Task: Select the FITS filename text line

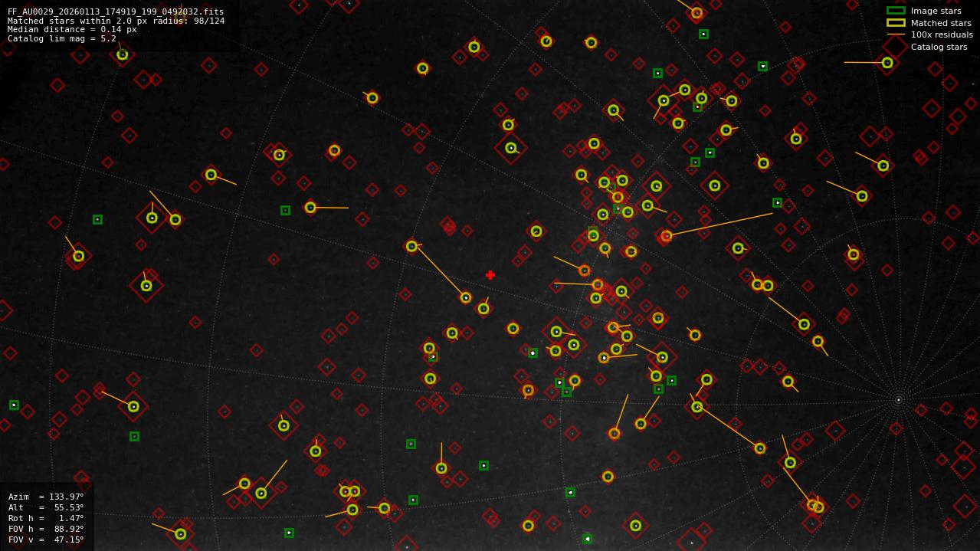Action: pyautogui.click(x=116, y=12)
